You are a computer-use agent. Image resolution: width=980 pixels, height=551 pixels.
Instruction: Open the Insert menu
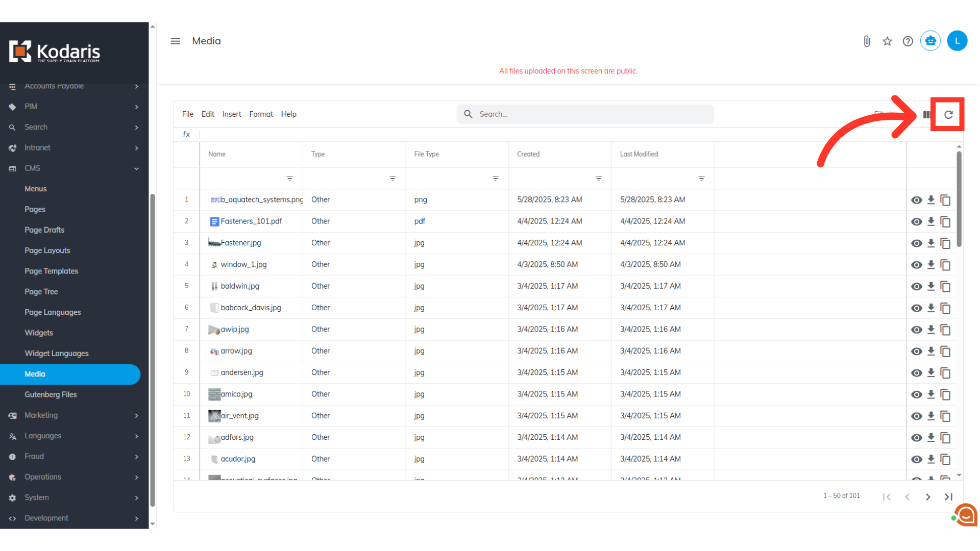pyautogui.click(x=231, y=114)
